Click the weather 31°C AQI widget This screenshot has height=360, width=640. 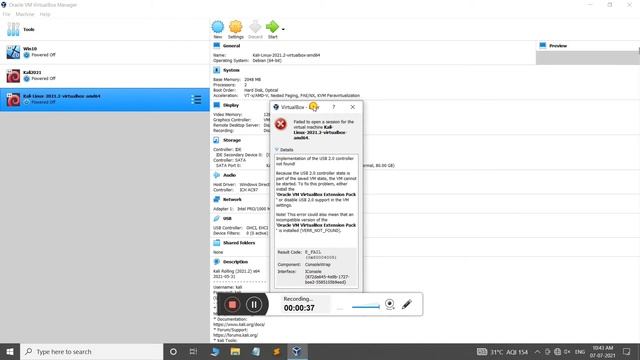pos(502,352)
